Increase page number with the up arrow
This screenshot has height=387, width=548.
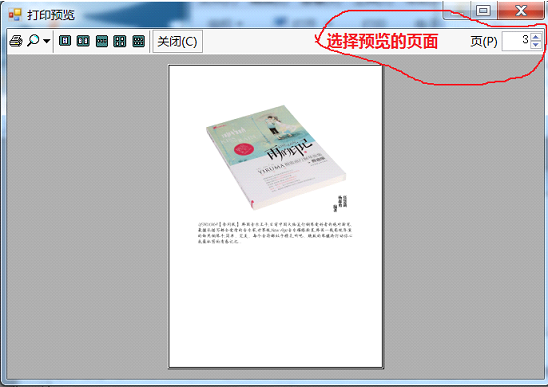coord(536,37)
